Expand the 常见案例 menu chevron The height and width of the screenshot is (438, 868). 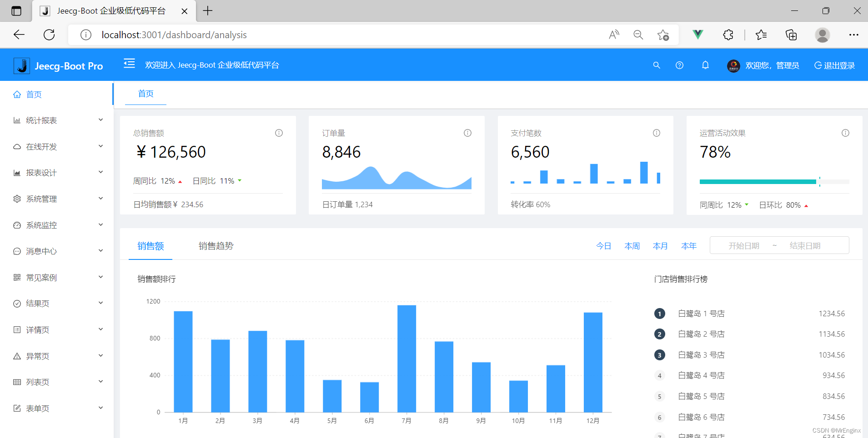pyautogui.click(x=100, y=277)
